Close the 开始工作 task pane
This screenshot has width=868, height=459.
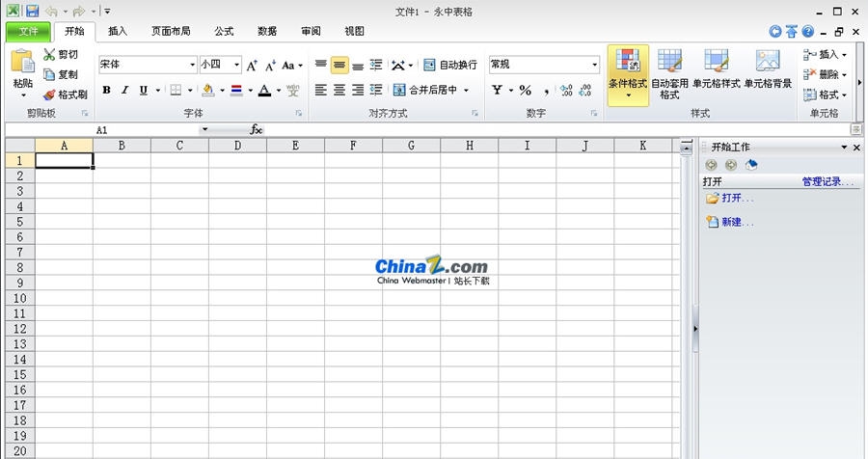point(856,148)
